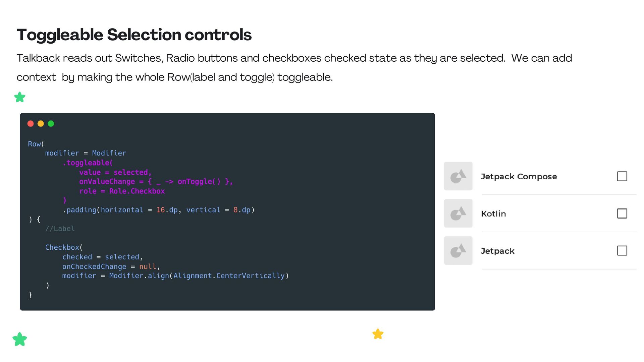Click the yellow dot in the code window
Image resolution: width=644 pixels, height=362 pixels.
(41, 124)
